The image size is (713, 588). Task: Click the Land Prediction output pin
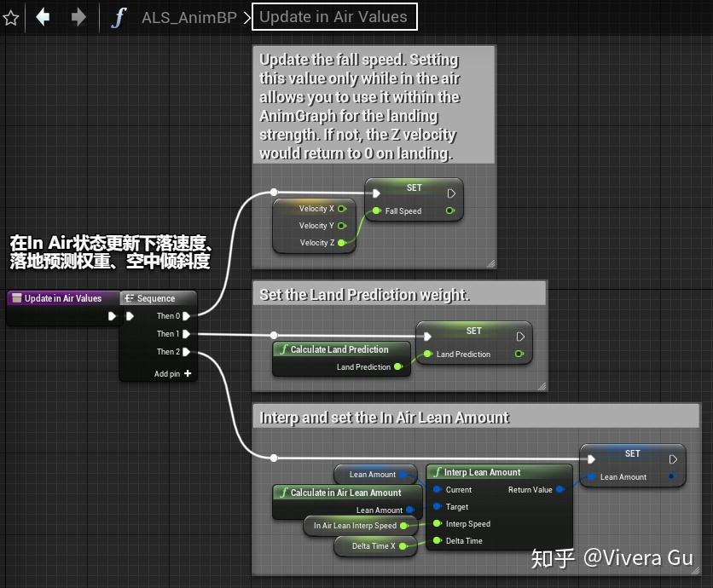click(x=397, y=366)
